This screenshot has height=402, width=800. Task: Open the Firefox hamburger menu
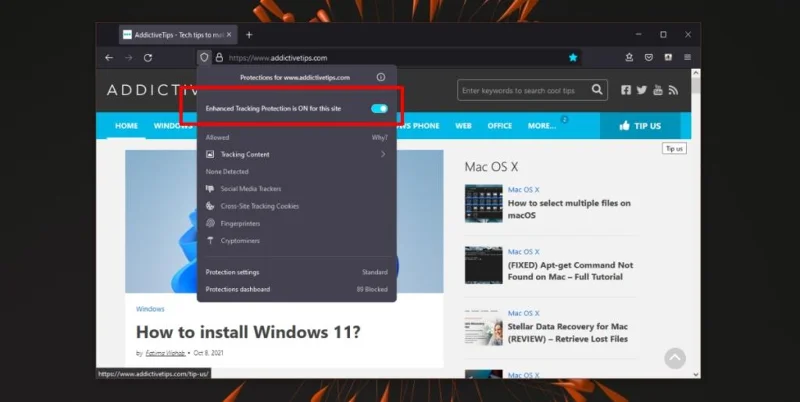687,58
